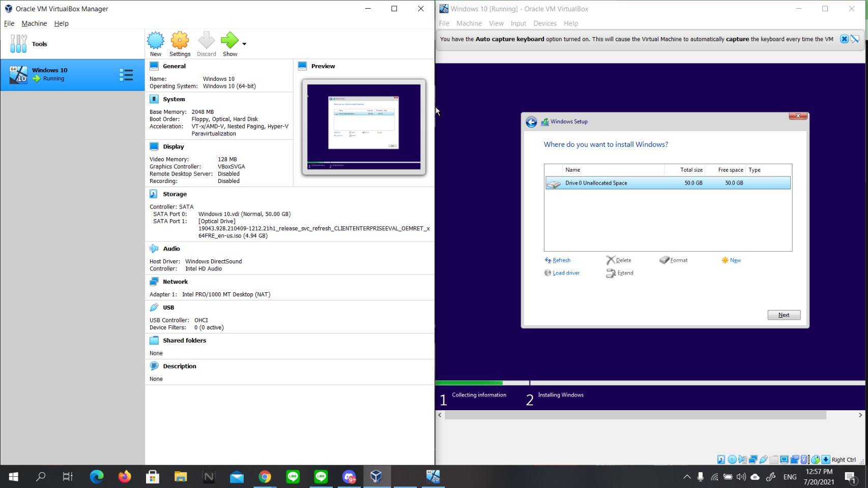
Task: Click the recording status icon in VM
Action: tap(794, 460)
